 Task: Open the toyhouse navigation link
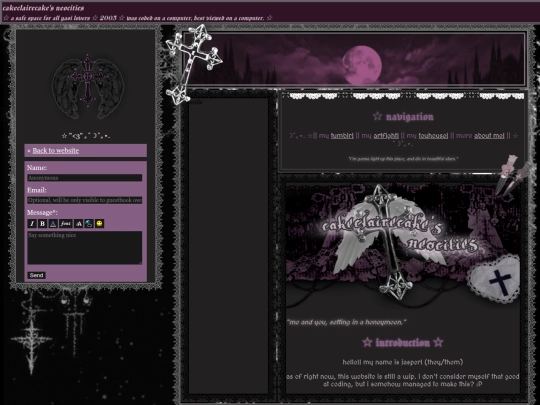433,136
